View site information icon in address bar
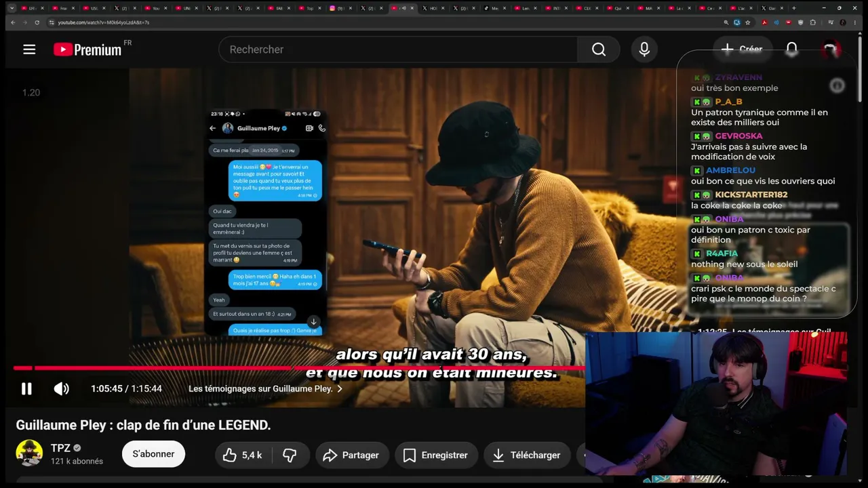The width and height of the screenshot is (868, 488). [x=52, y=22]
